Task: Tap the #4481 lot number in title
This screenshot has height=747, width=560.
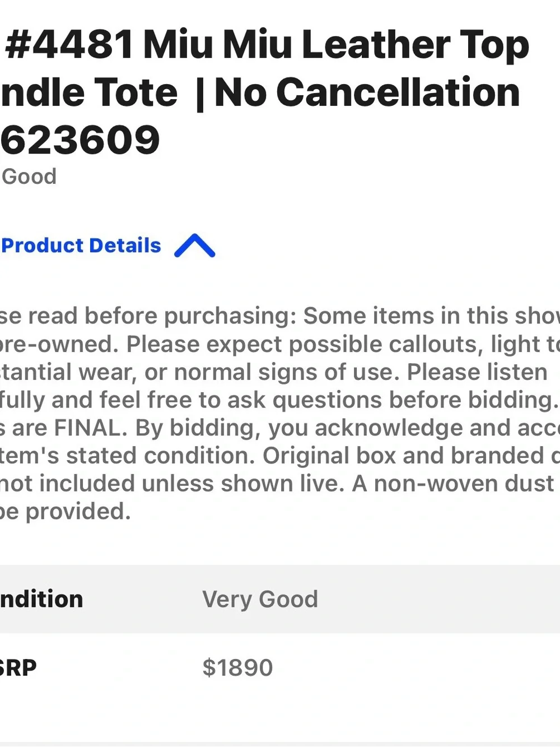Action: point(70,44)
